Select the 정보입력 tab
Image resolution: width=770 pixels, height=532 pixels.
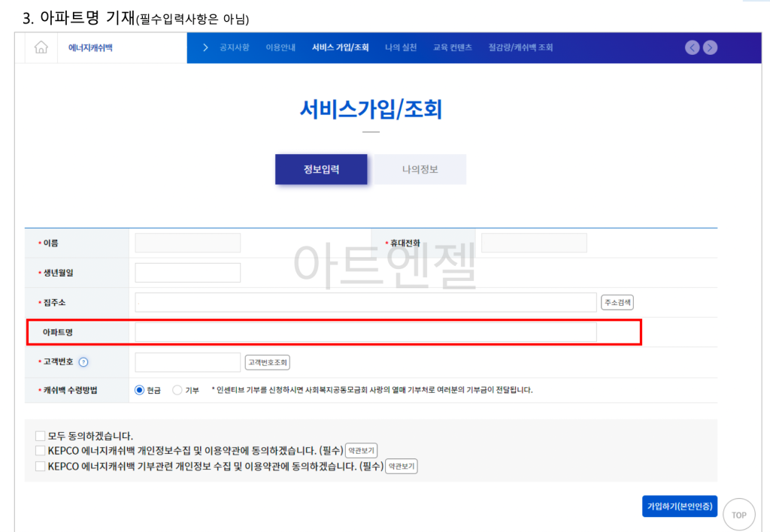pos(321,169)
